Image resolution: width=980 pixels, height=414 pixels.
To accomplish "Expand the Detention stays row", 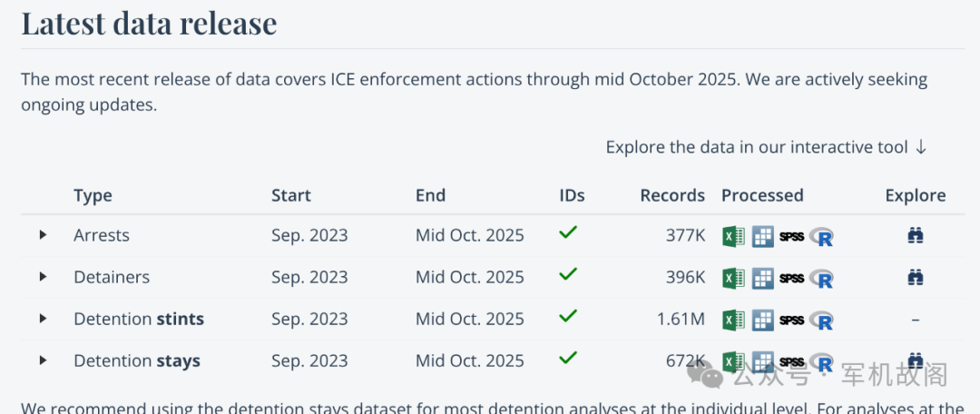I will (x=43, y=360).
